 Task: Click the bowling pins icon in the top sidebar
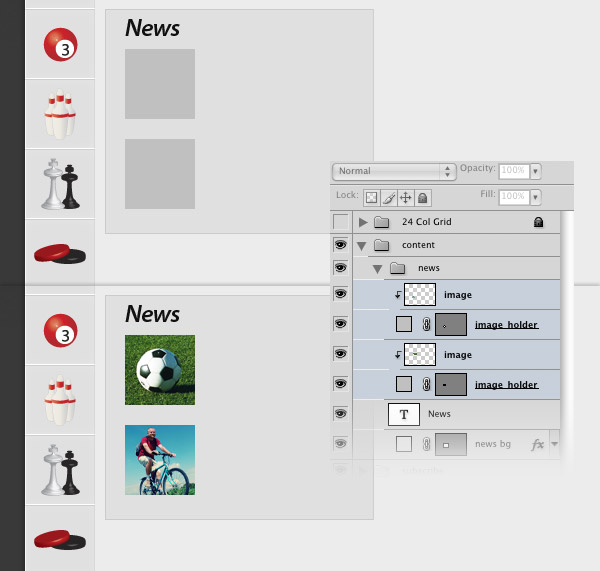click(x=60, y=114)
